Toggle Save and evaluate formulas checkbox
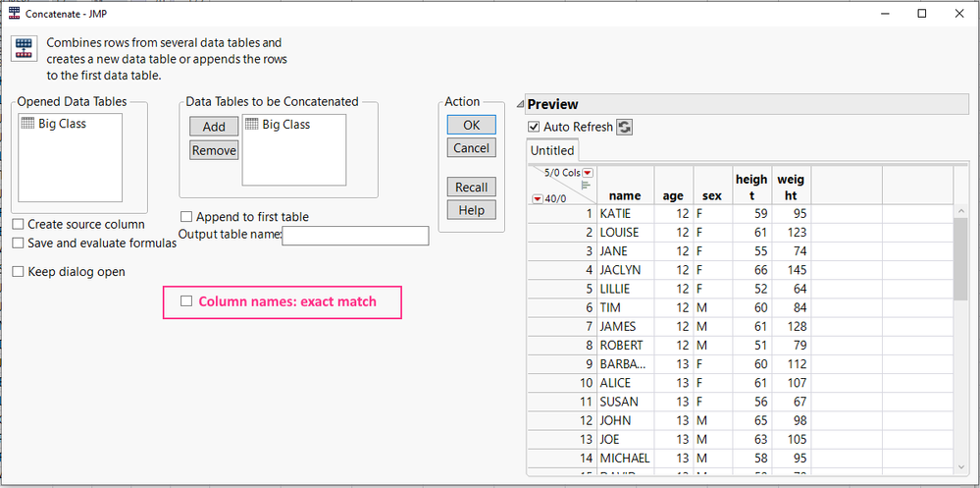 [x=19, y=244]
